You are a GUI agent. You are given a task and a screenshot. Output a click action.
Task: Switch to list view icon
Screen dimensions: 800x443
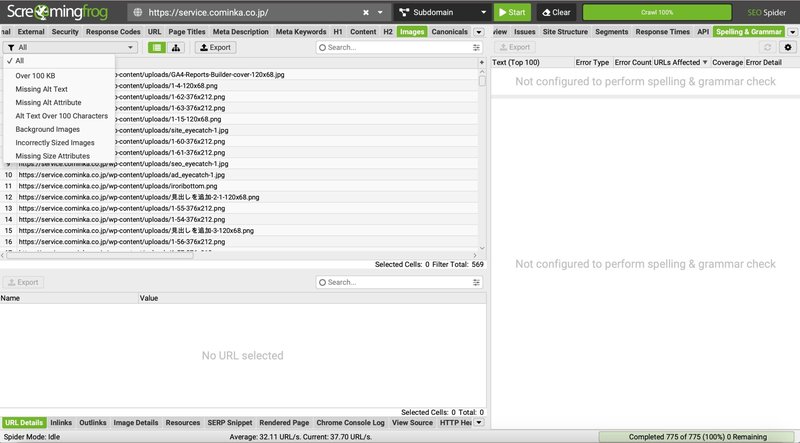[x=157, y=47]
